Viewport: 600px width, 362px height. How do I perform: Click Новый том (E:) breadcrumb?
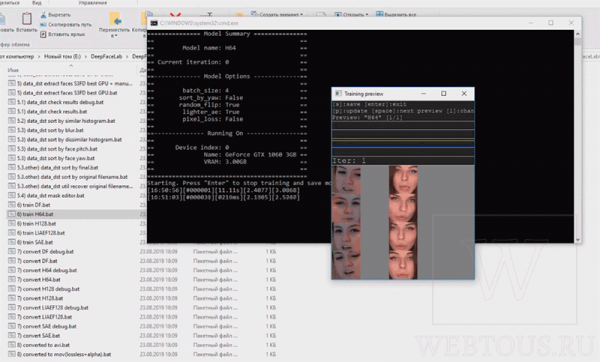click(x=62, y=57)
